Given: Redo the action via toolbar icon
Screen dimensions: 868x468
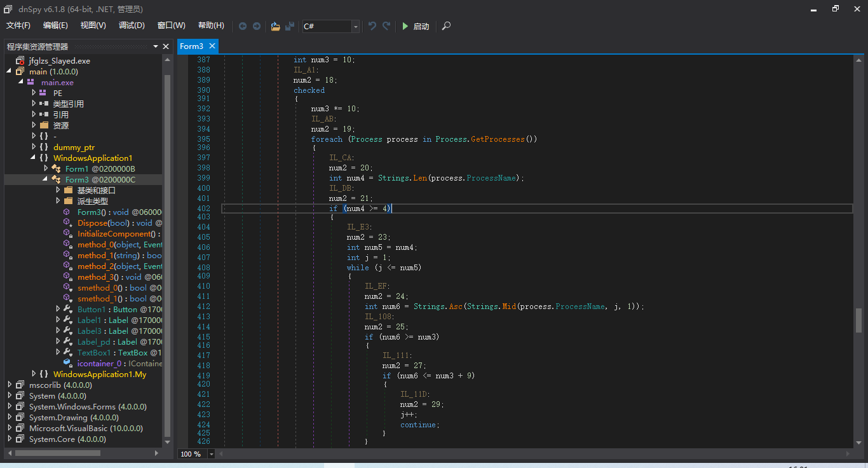Looking at the screenshot, I should coord(386,26).
